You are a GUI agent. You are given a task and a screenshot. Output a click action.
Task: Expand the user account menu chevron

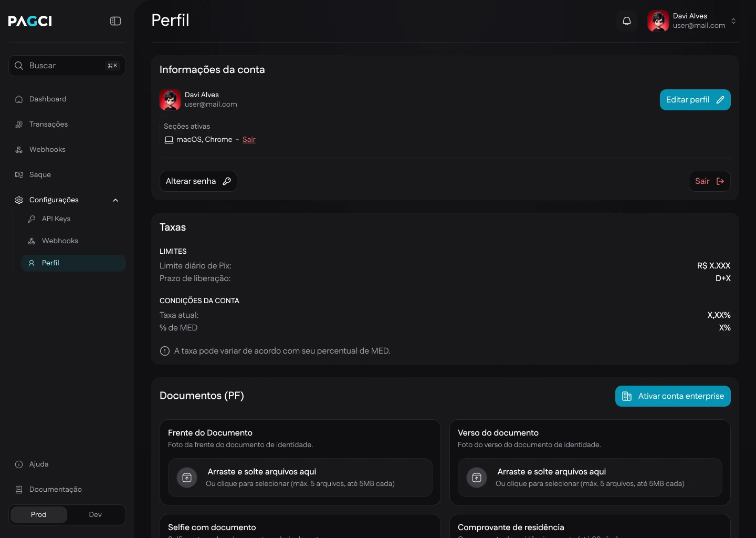[733, 21]
